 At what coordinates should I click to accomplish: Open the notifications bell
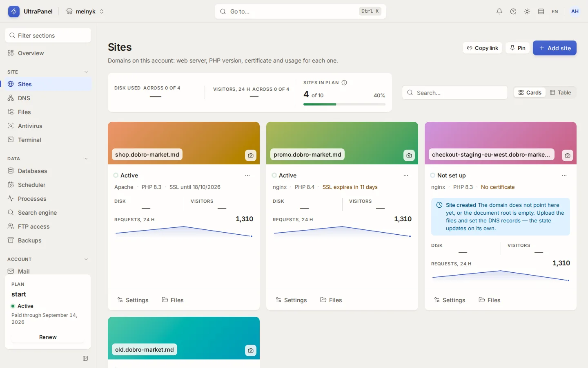499,11
